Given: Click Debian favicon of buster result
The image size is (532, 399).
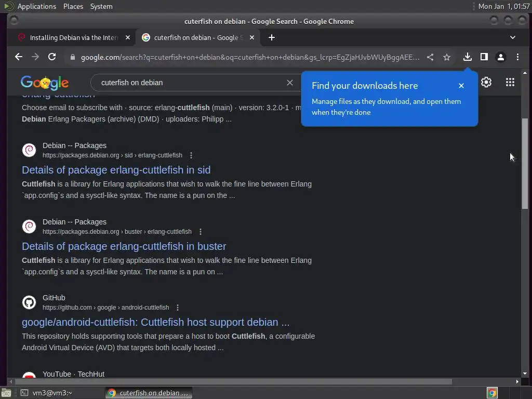Looking at the screenshot, I should [x=29, y=227].
